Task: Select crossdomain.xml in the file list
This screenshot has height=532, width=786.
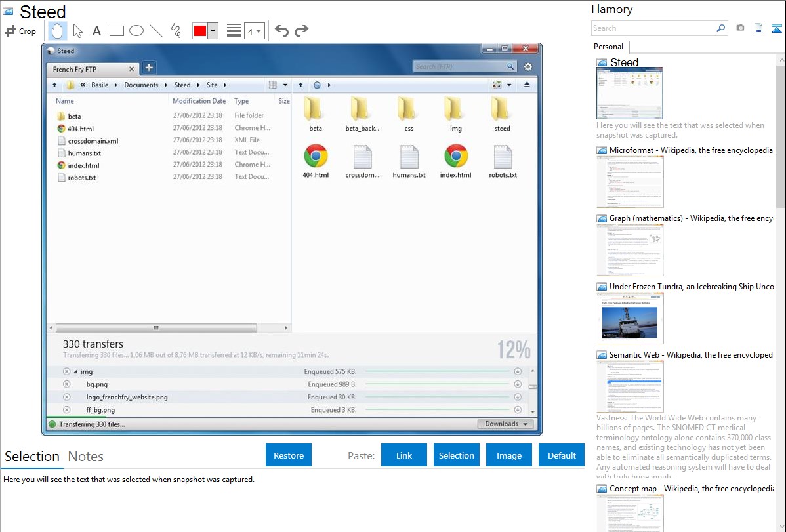Action: [x=93, y=141]
